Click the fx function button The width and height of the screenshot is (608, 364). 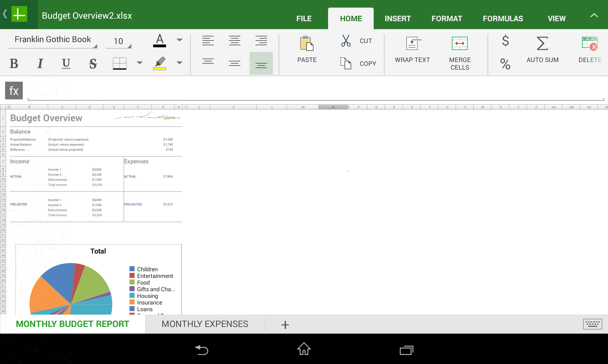point(14,91)
